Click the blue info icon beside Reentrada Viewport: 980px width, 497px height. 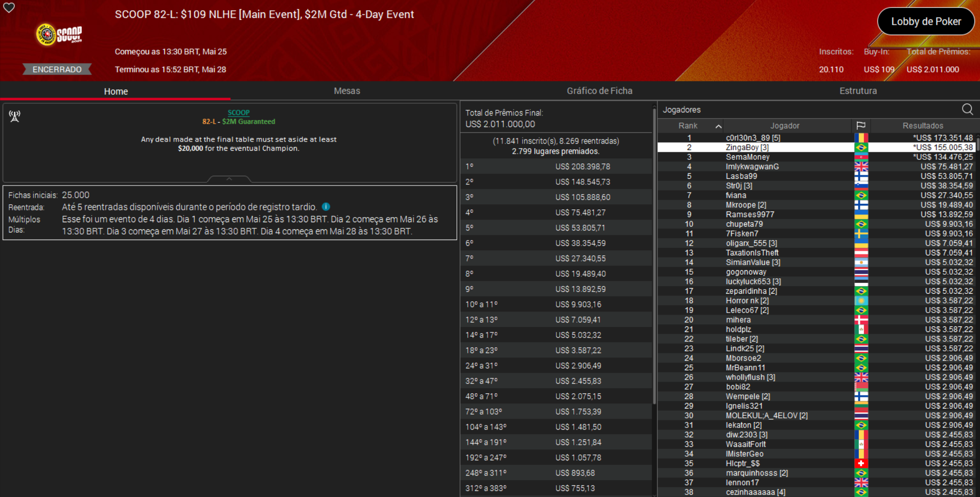tap(326, 207)
